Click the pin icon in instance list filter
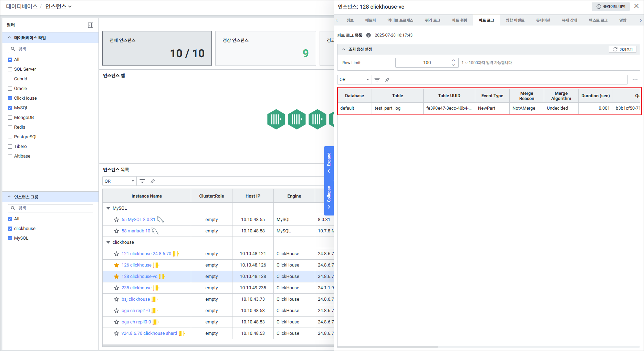Image resolution: width=644 pixels, height=351 pixels. point(153,181)
